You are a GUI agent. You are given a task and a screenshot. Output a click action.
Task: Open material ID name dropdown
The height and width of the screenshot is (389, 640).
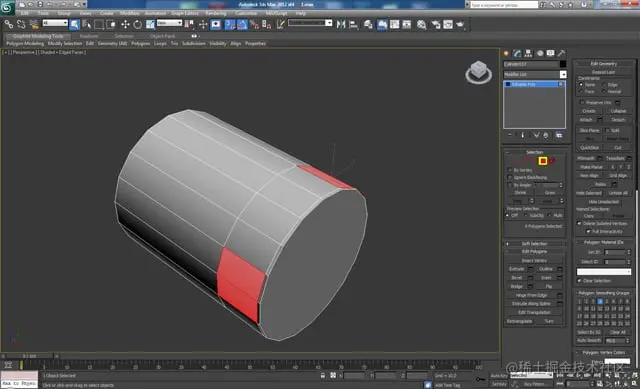604,272
